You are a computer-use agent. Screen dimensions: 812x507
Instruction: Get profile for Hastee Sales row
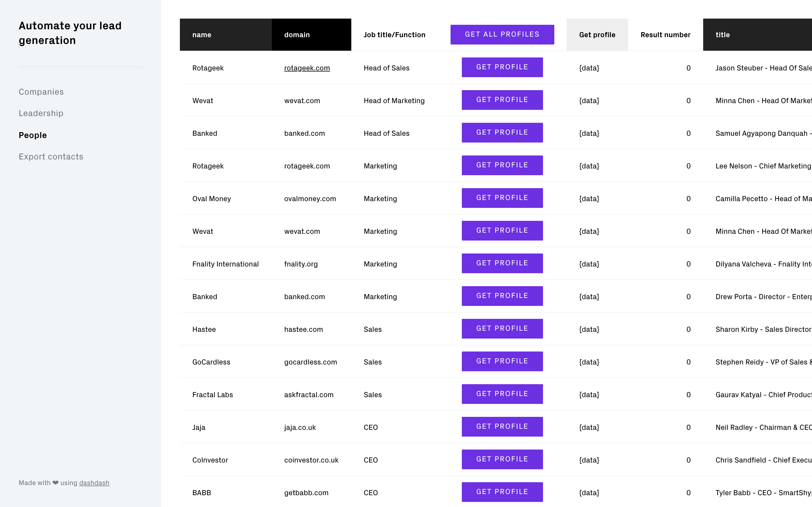point(502,329)
